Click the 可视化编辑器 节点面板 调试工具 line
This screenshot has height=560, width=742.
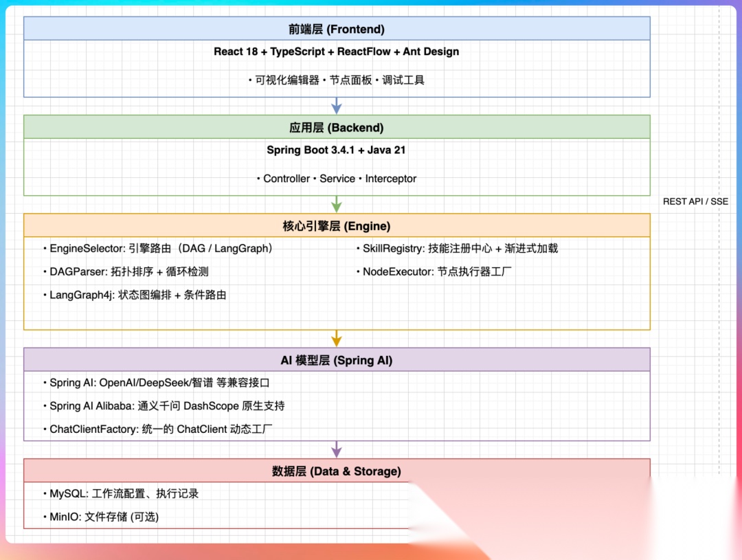[x=337, y=80]
